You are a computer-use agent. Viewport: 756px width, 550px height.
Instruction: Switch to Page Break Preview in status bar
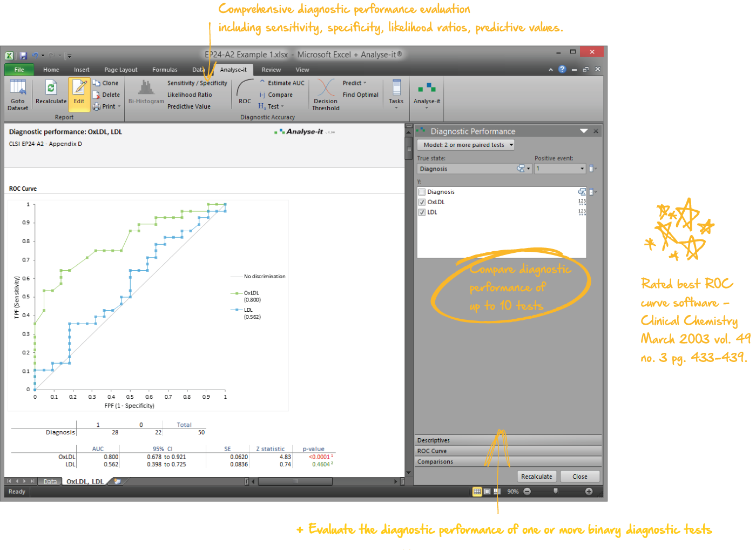(x=497, y=492)
